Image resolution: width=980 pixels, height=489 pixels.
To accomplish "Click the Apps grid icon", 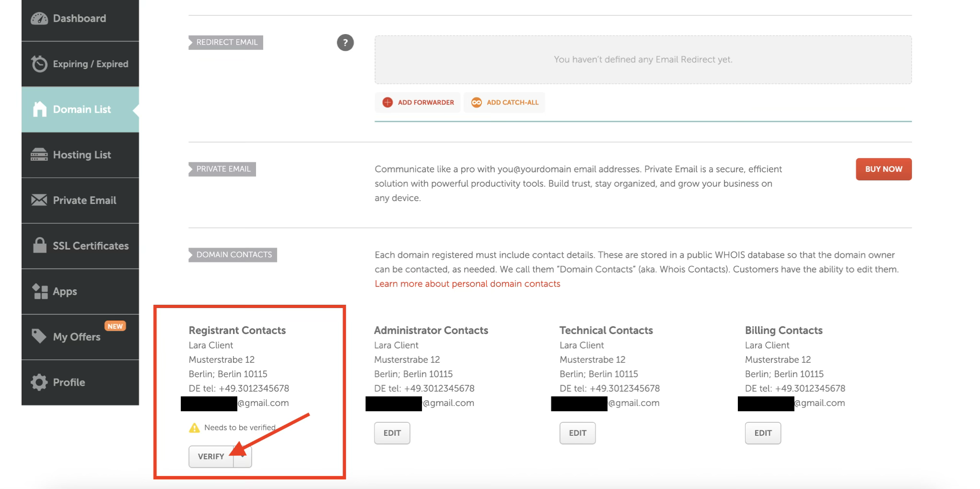I will (40, 291).
